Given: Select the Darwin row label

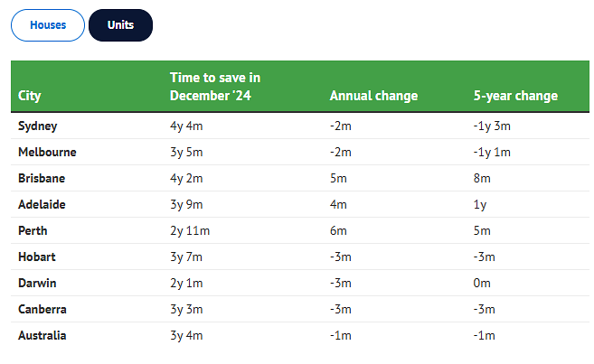Looking at the screenshot, I should tap(38, 283).
